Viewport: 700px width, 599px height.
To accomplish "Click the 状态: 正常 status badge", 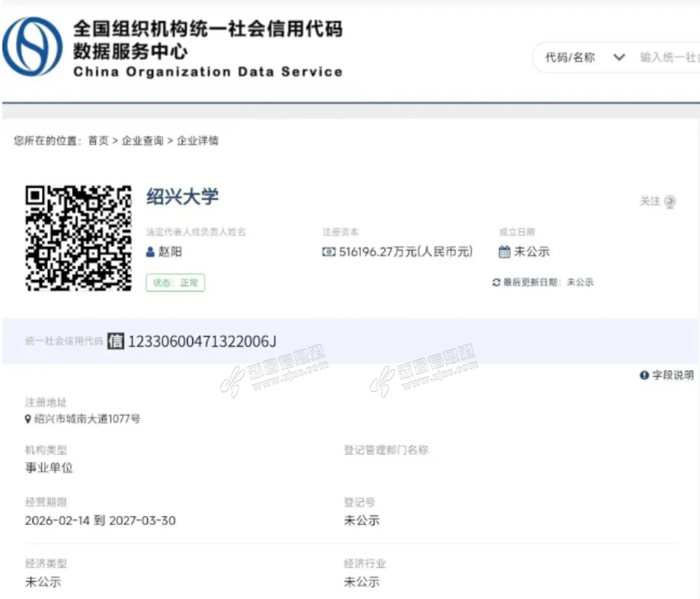I will coord(176,283).
